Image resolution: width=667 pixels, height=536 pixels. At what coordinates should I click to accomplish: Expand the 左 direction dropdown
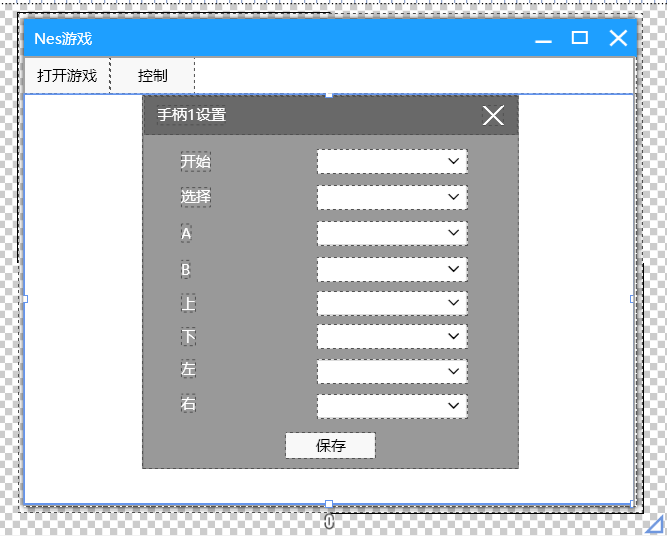(x=392, y=371)
